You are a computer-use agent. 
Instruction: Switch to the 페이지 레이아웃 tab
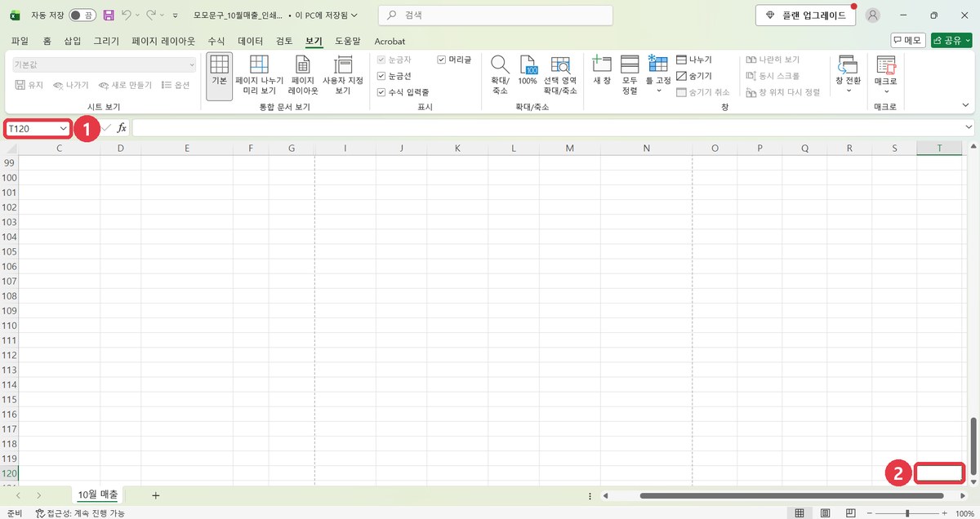pyautogui.click(x=163, y=41)
